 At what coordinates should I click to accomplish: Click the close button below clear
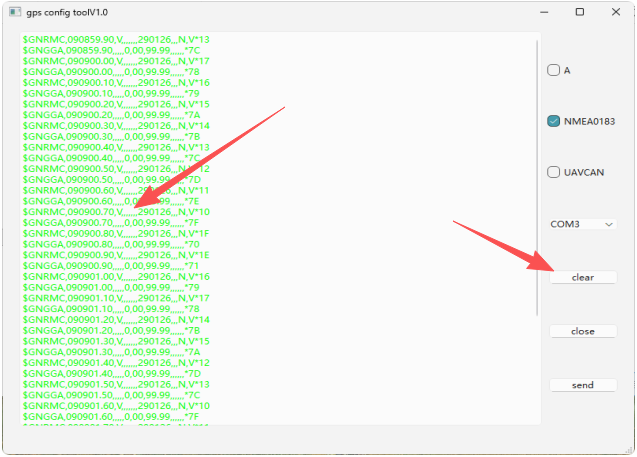pyautogui.click(x=583, y=331)
